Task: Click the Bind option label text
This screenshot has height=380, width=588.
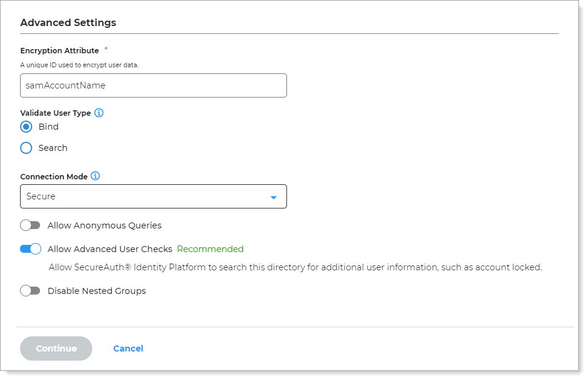Action: pyautogui.click(x=49, y=127)
